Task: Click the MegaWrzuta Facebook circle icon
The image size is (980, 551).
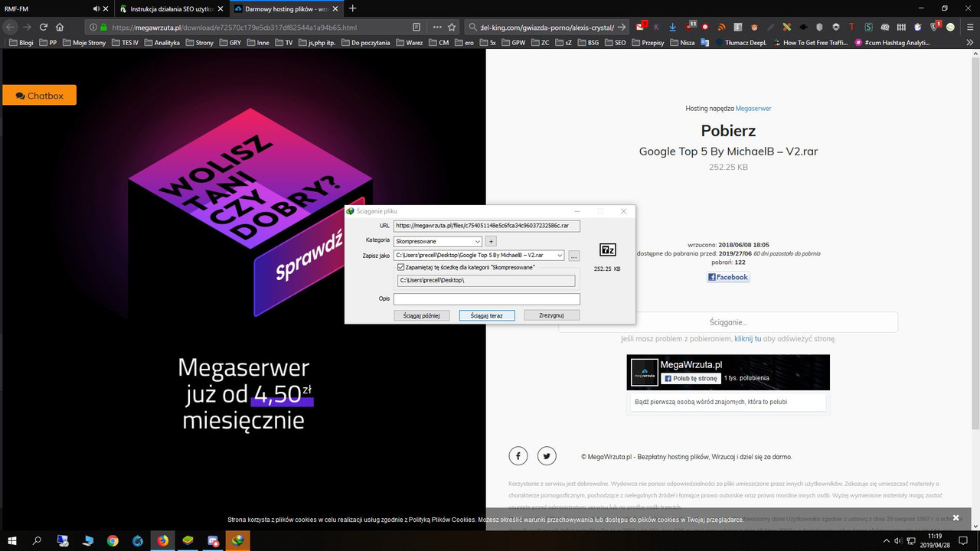Action: coord(518,456)
